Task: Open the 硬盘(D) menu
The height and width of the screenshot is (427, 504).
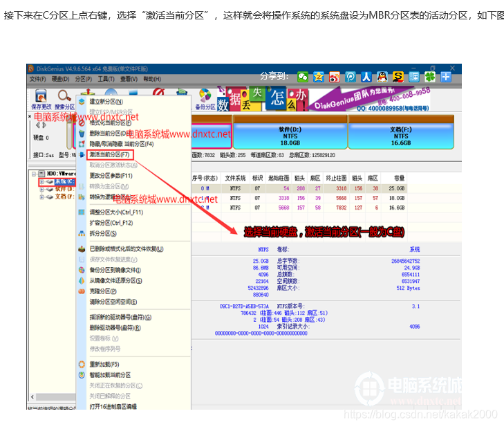Action: pos(60,79)
